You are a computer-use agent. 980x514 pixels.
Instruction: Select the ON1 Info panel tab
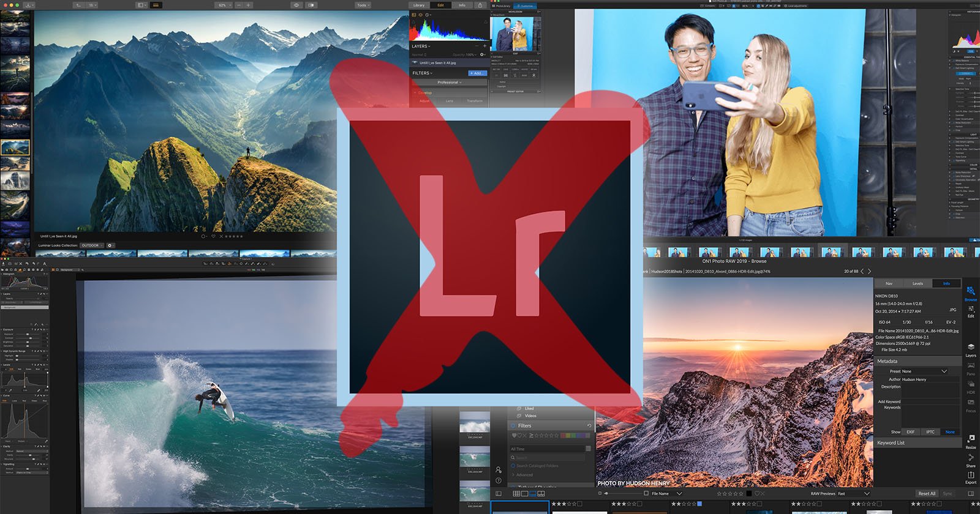point(946,283)
